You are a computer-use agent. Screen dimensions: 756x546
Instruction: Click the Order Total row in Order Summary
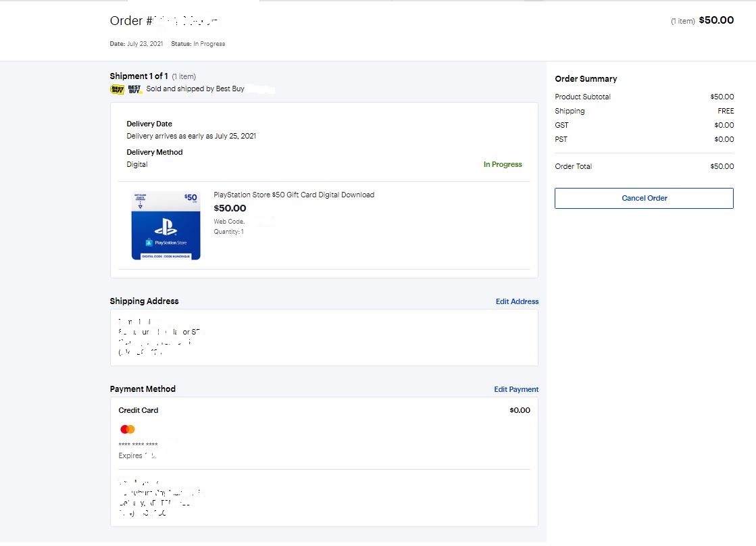(644, 166)
